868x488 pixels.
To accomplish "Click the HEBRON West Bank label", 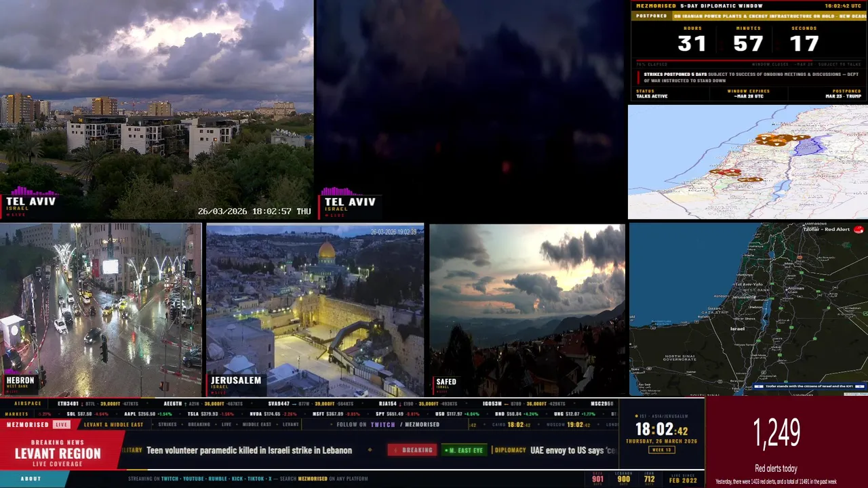I will click(20, 384).
